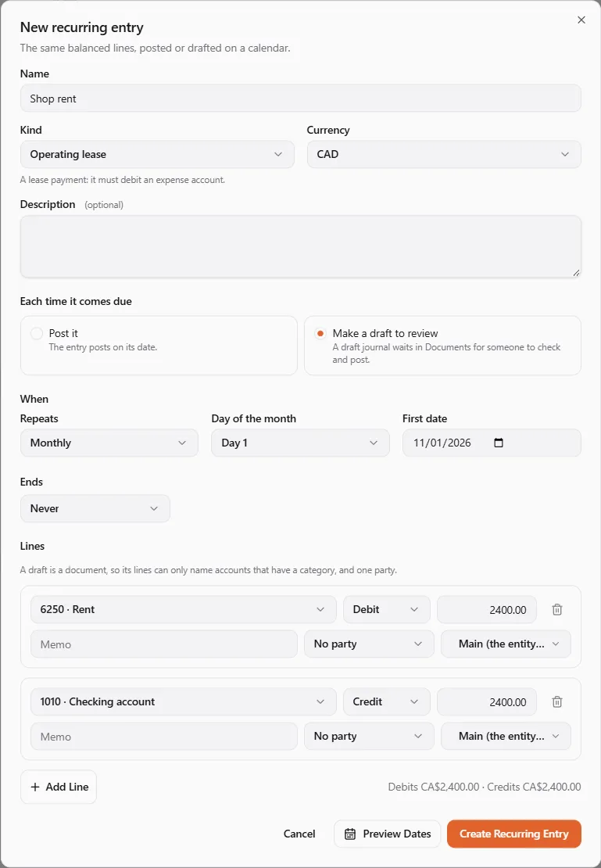Open the Day of the month dropdown

[x=300, y=443]
